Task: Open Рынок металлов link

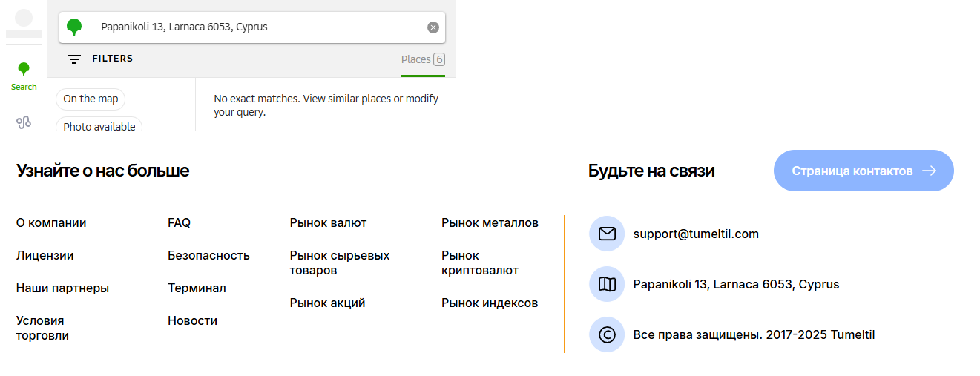Action: click(x=490, y=222)
